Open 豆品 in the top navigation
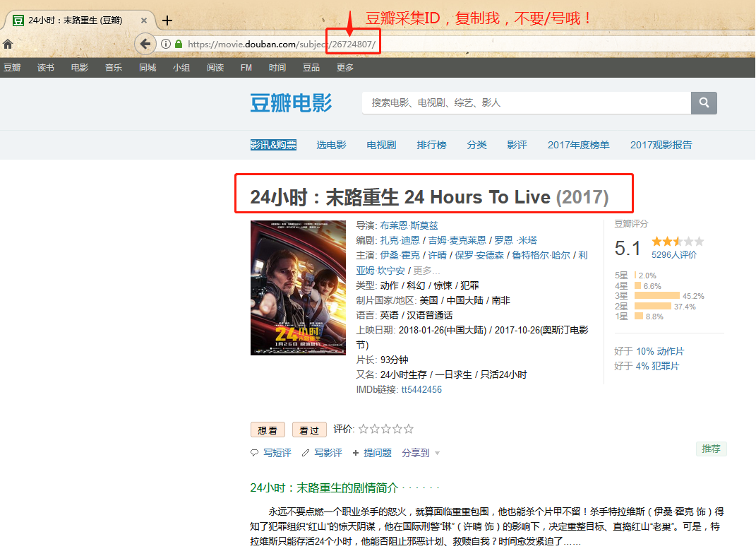 311,68
